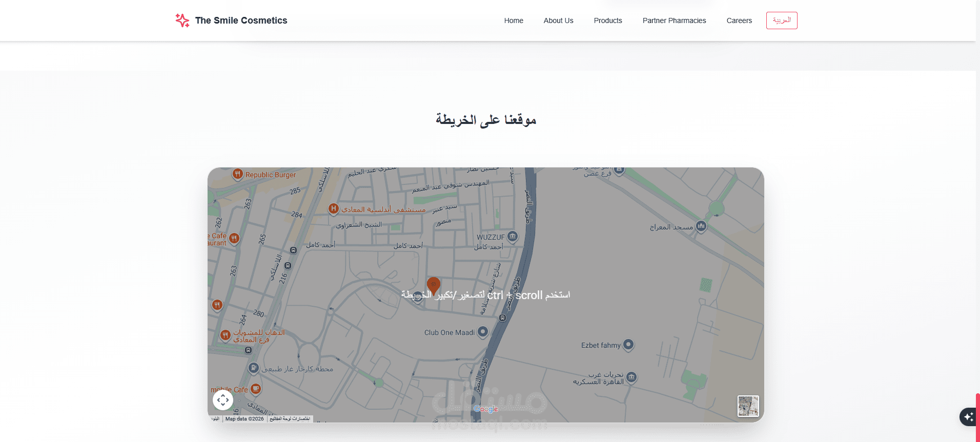The image size is (980, 442).
Task: Click the mobile Cafe coffee cup pin
Action: pos(256,389)
